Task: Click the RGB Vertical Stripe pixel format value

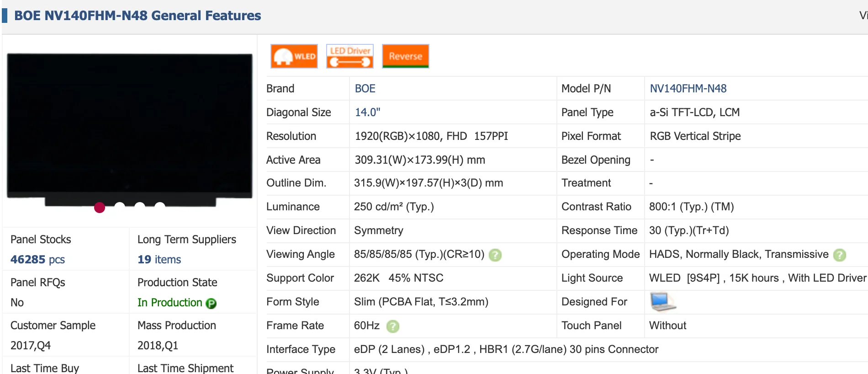Action: (695, 136)
